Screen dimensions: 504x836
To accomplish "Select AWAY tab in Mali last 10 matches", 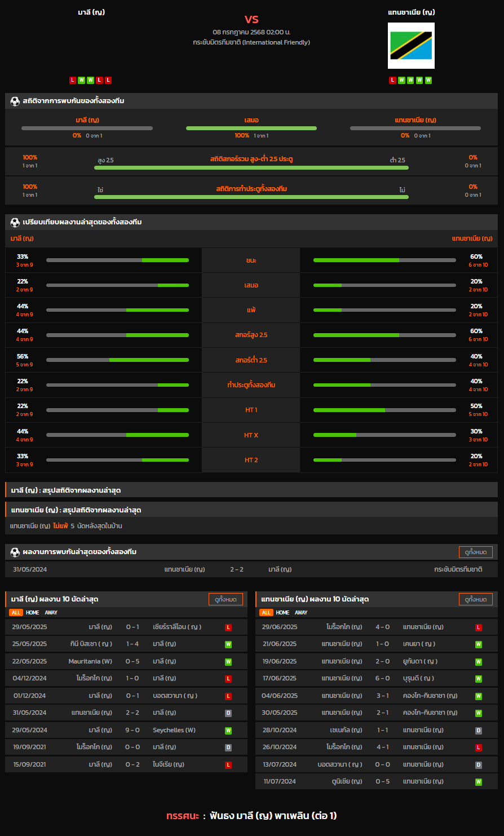I will [x=51, y=613].
